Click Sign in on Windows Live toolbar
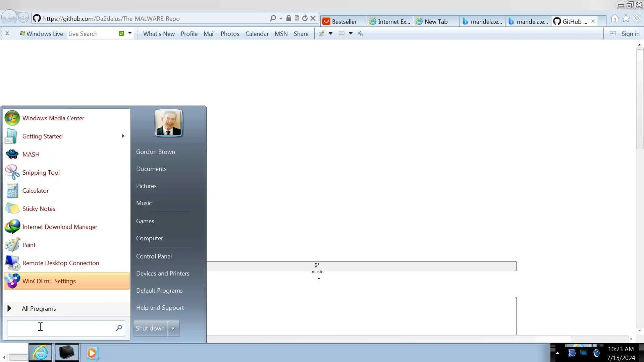The image size is (644, 362). tap(630, 34)
